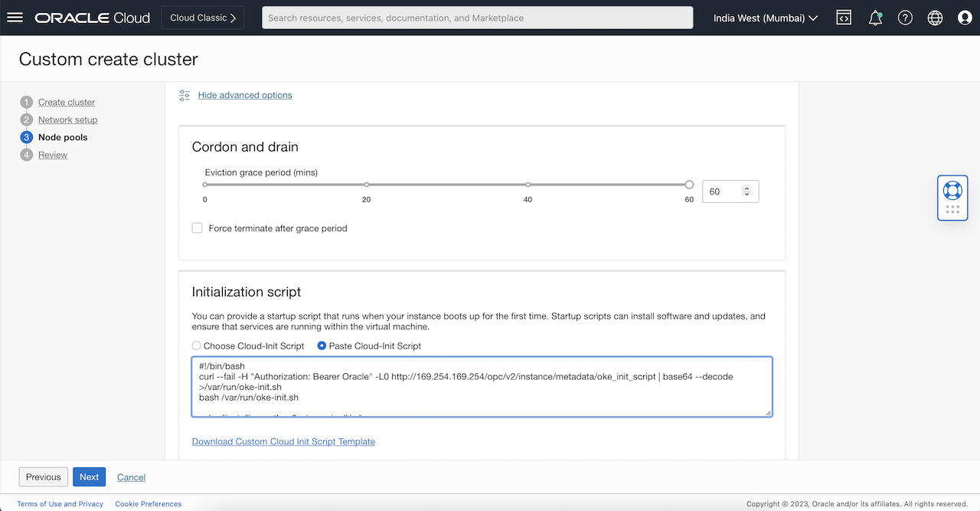Click step 1 circle in wizard

coord(27,102)
